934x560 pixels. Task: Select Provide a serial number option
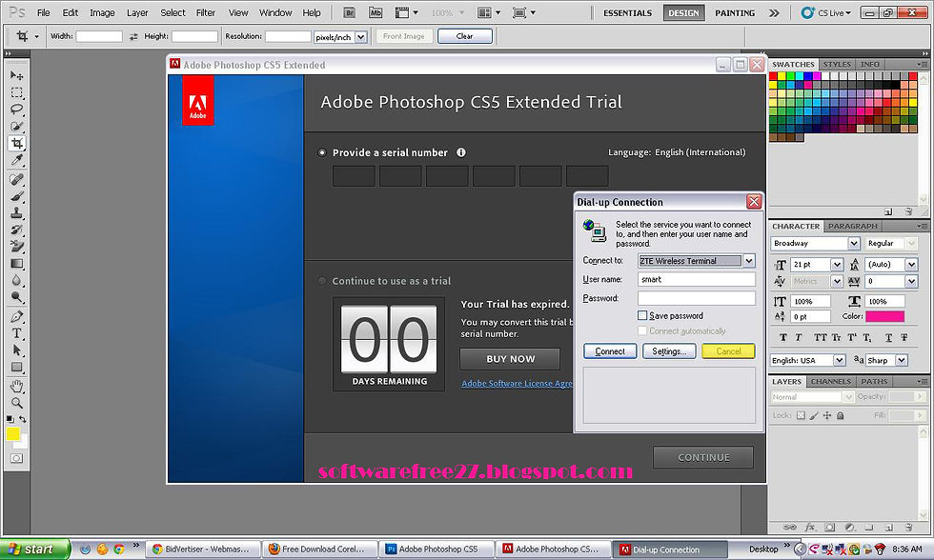tap(322, 152)
